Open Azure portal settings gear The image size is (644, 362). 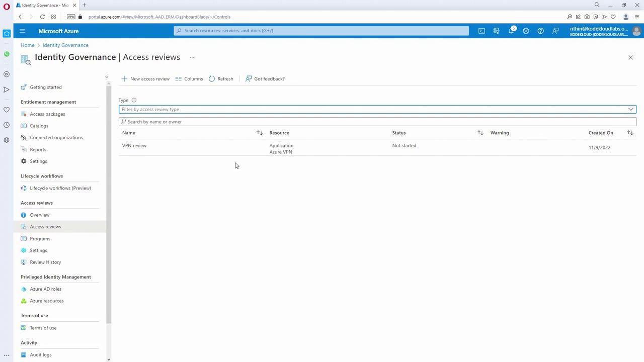tap(526, 31)
